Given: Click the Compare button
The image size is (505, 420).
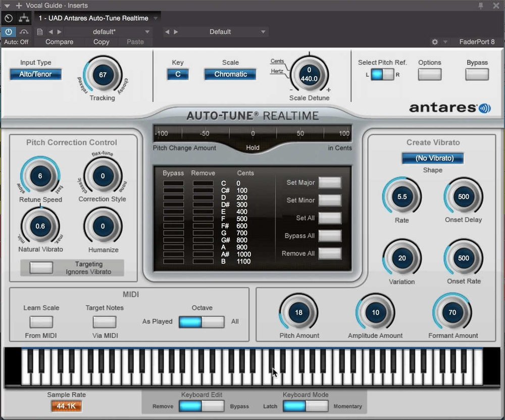Looking at the screenshot, I should point(60,42).
